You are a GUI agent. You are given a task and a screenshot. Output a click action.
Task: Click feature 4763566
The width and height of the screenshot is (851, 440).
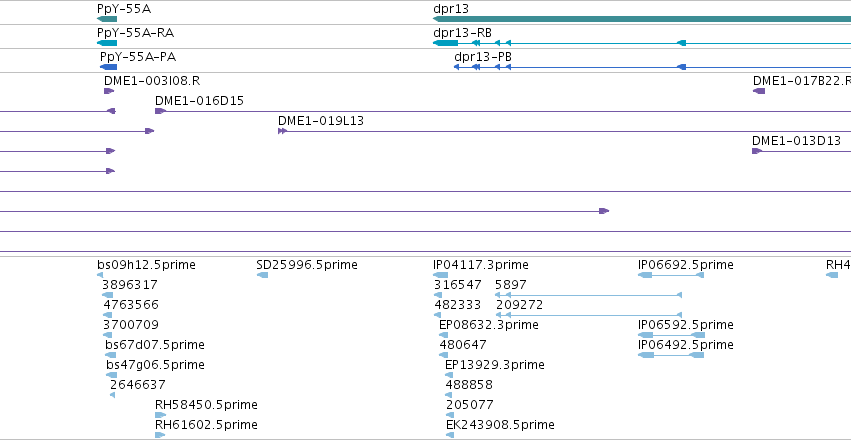[131, 305]
